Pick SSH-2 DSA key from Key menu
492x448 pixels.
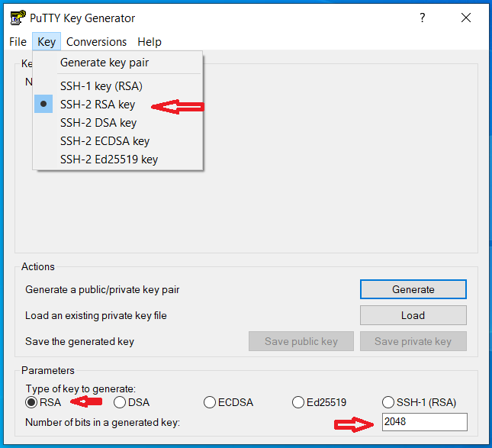pos(98,123)
